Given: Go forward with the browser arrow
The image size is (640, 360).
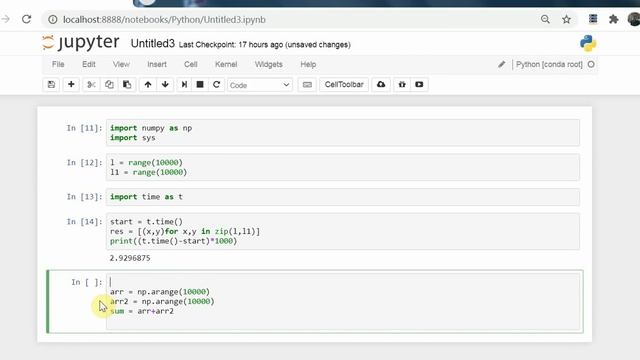Looking at the screenshot, I should 5,19.
